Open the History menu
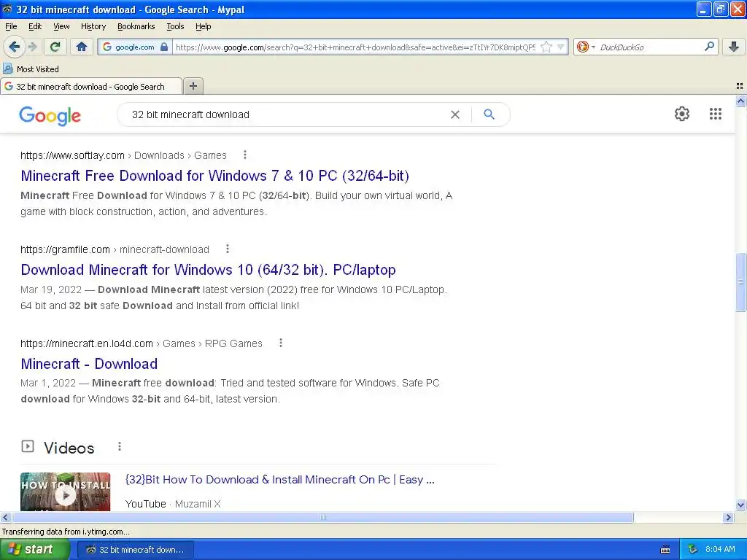Screen dimensions: 747x560 pyautogui.click(x=93, y=26)
